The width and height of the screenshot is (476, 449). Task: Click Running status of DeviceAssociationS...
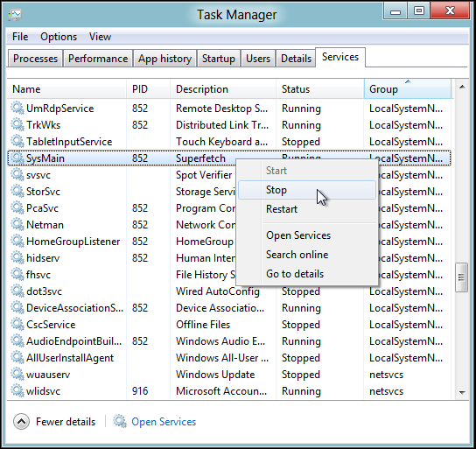tap(301, 308)
